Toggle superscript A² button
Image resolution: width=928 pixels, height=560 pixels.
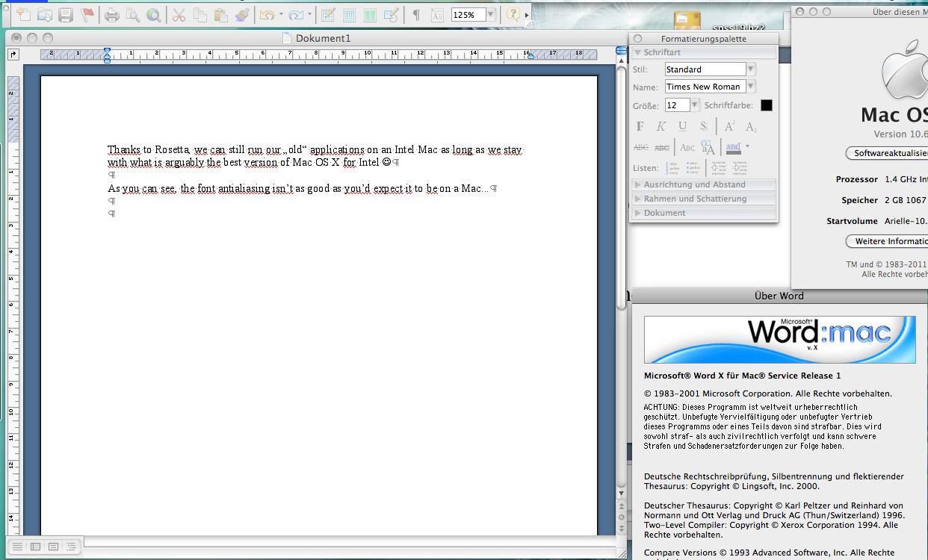(730, 126)
